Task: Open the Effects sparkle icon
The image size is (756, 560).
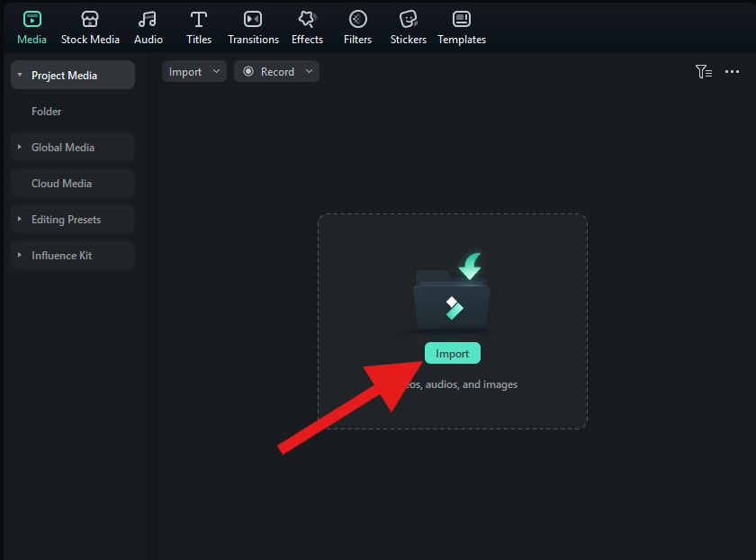Action: (307, 19)
